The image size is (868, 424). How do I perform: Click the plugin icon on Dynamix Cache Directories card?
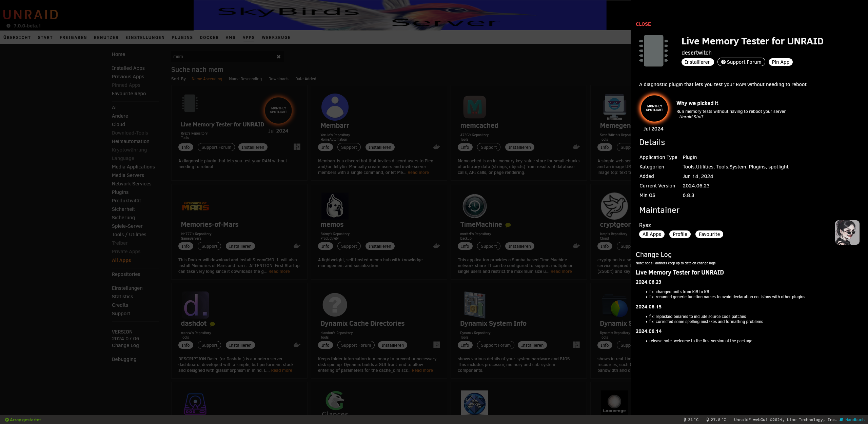click(x=437, y=345)
